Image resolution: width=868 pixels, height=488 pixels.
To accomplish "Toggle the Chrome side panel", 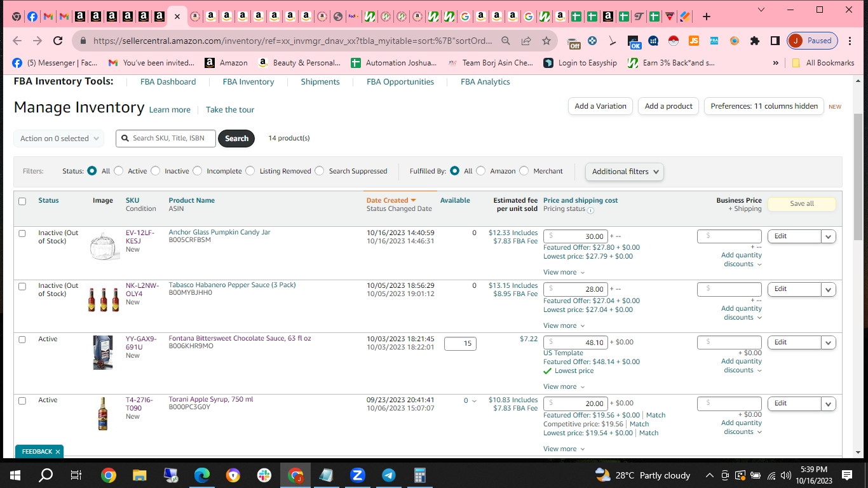I will tap(775, 41).
